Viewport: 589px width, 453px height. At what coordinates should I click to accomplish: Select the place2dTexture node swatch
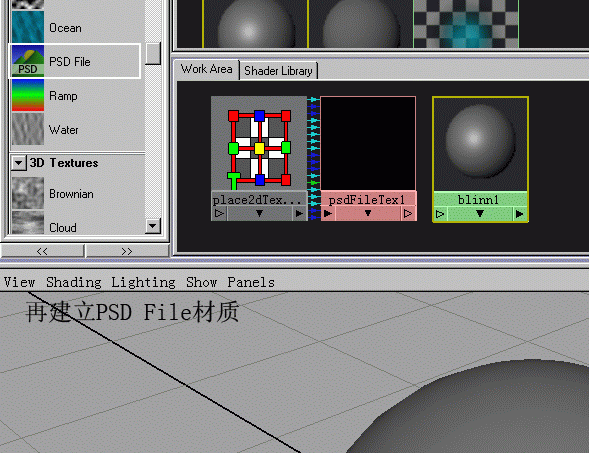click(x=259, y=143)
